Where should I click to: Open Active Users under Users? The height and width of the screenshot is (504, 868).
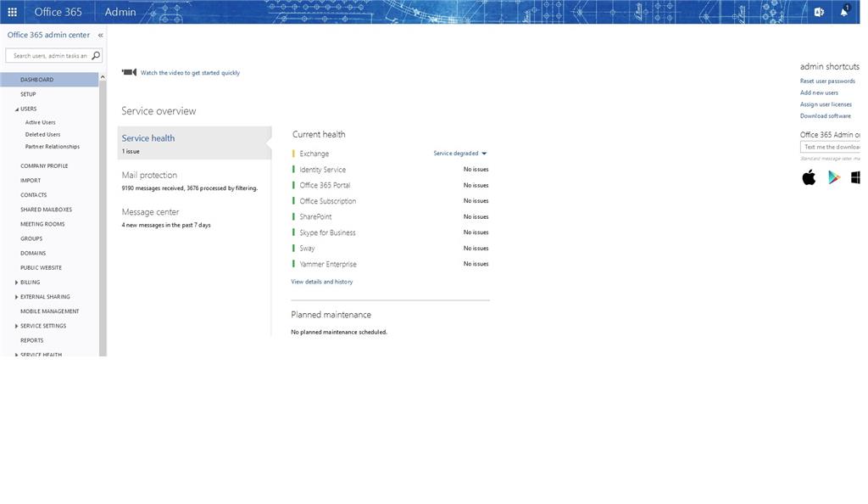(40, 122)
